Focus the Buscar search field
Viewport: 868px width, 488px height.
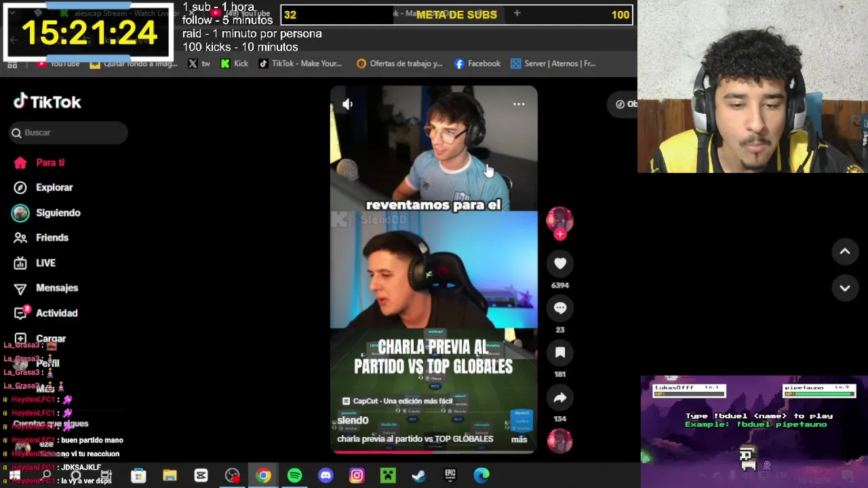coord(68,133)
